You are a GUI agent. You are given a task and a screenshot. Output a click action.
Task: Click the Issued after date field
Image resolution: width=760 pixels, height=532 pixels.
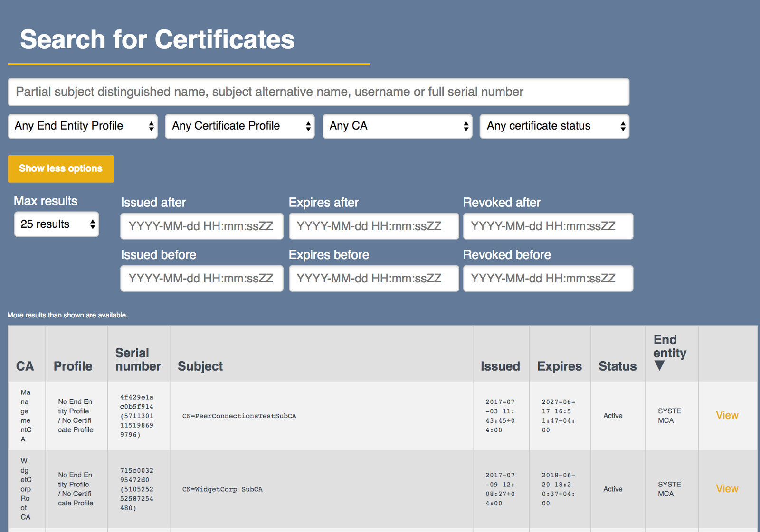pos(201,226)
